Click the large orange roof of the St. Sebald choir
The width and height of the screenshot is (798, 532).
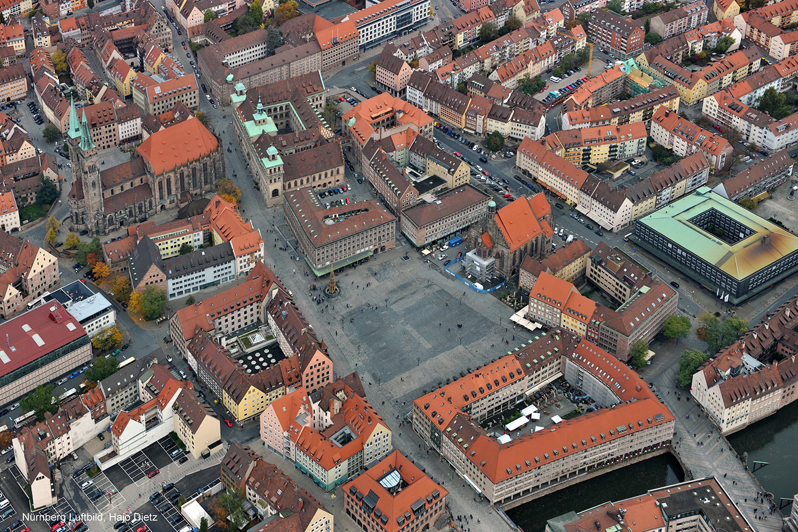(177, 143)
